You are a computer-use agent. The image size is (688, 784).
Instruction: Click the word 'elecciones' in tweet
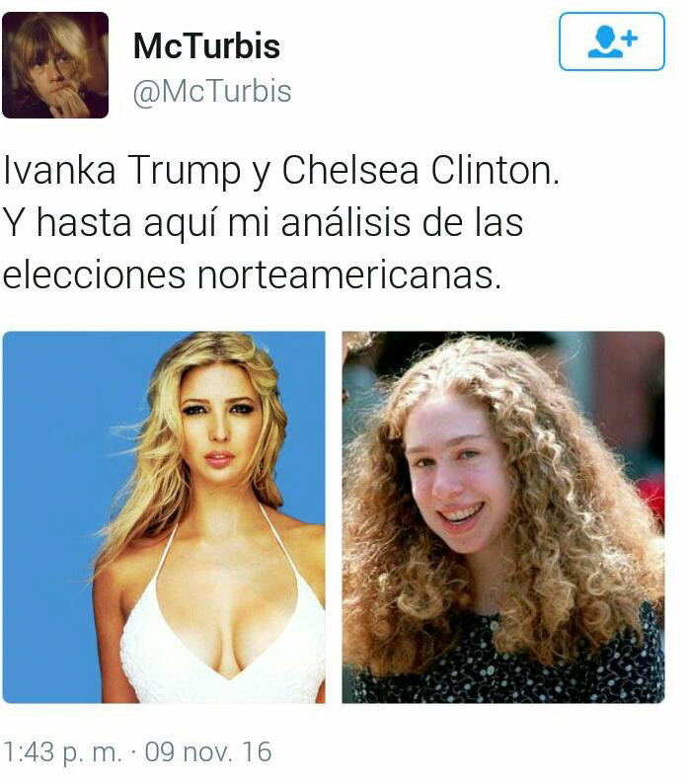[94, 275]
